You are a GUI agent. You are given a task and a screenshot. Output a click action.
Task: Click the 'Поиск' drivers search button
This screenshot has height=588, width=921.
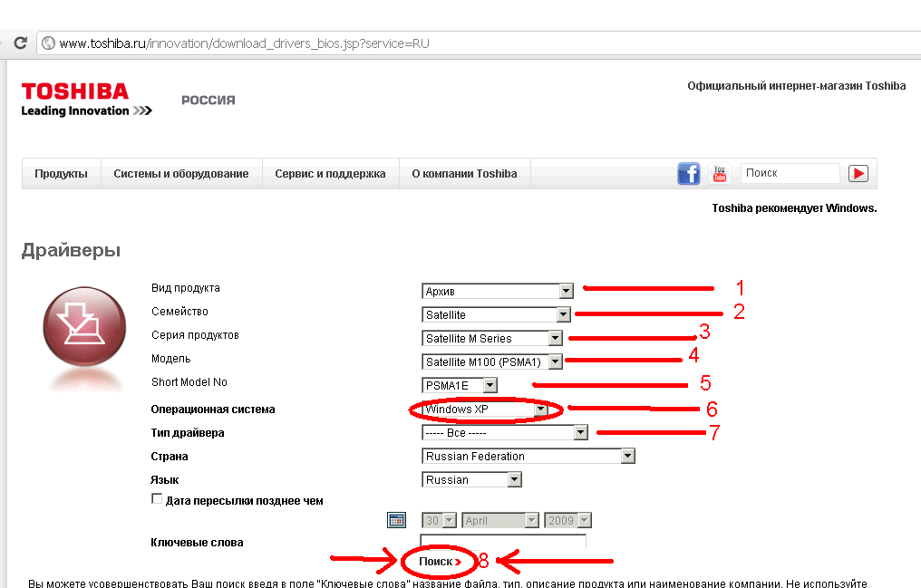click(440, 562)
